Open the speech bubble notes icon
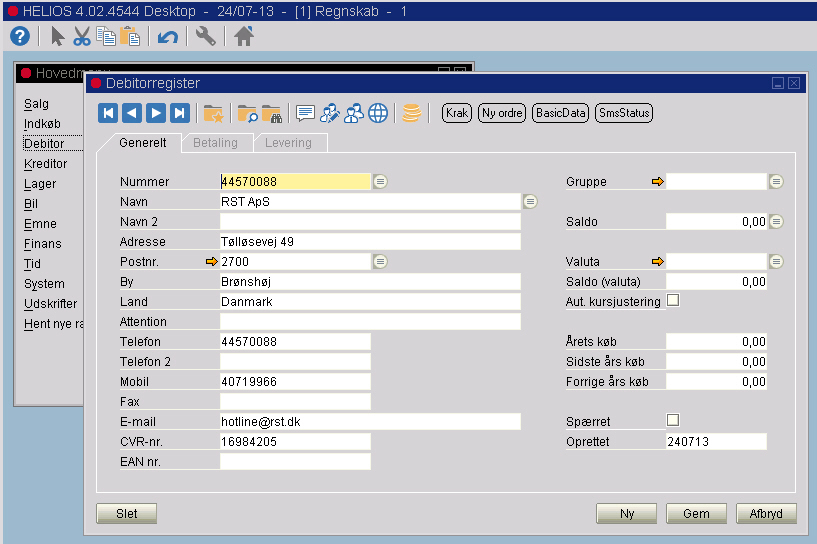Image resolution: width=817 pixels, height=544 pixels. click(305, 113)
